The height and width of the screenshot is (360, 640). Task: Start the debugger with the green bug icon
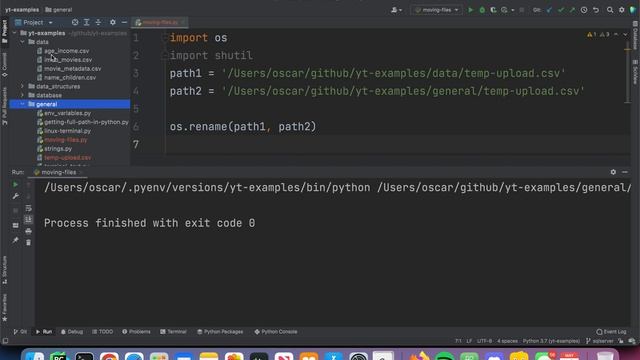click(482, 10)
